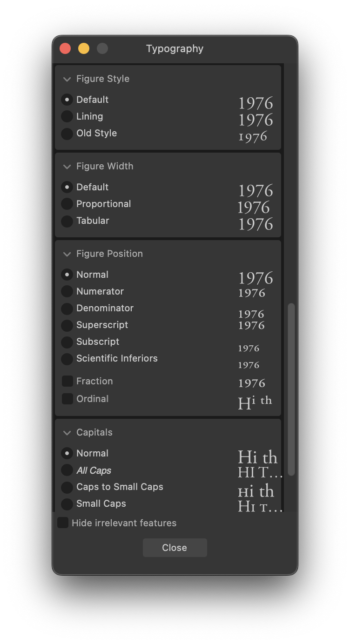Image resolution: width=350 pixels, height=644 pixels.
Task: Select Denominator figure position
Action: click(x=67, y=308)
